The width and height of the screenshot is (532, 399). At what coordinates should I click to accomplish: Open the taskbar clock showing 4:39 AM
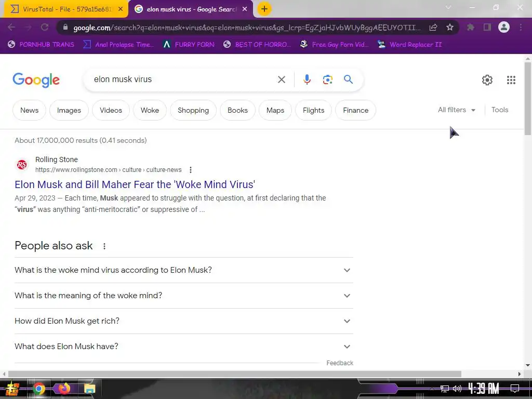(484, 389)
